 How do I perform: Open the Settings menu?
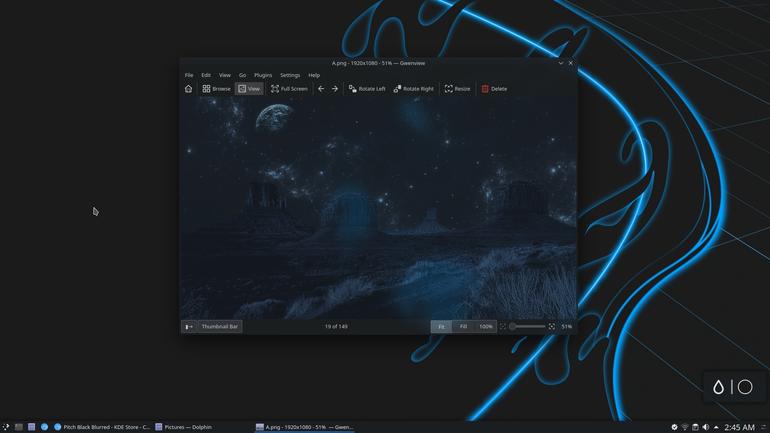pyautogui.click(x=290, y=75)
